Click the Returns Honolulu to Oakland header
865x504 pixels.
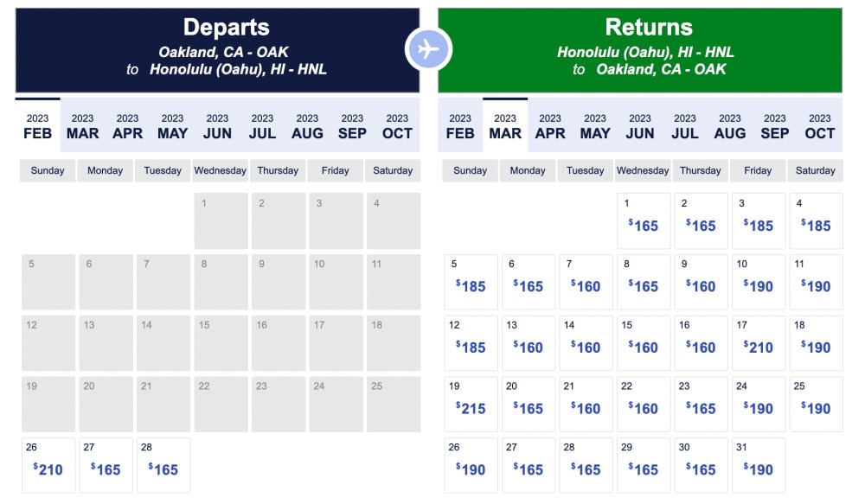640,50
